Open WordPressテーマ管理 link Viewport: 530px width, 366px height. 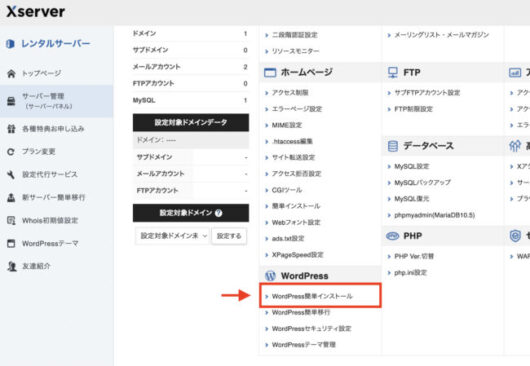304,345
